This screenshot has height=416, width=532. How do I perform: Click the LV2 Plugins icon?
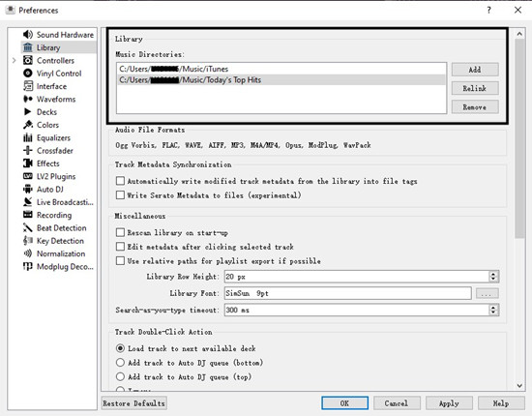[28, 176]
